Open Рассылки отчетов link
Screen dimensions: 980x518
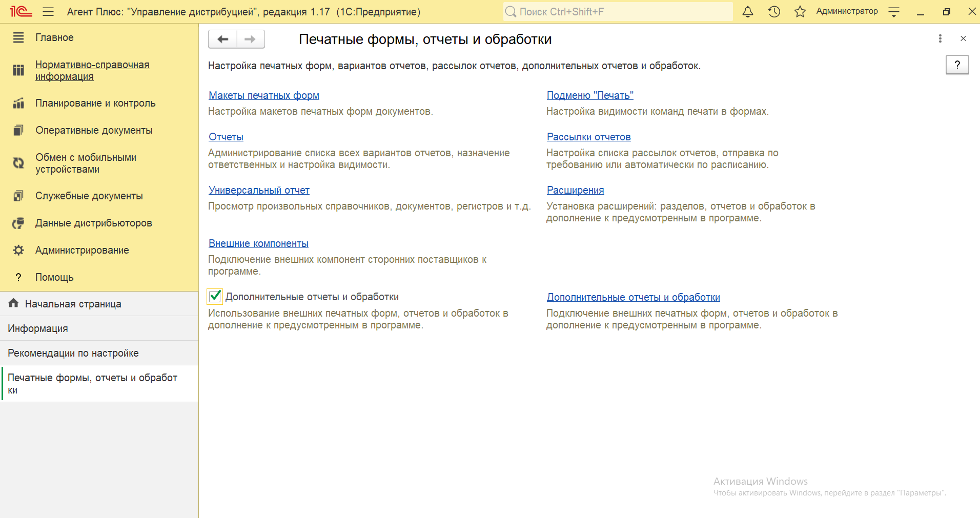(588, 137)
